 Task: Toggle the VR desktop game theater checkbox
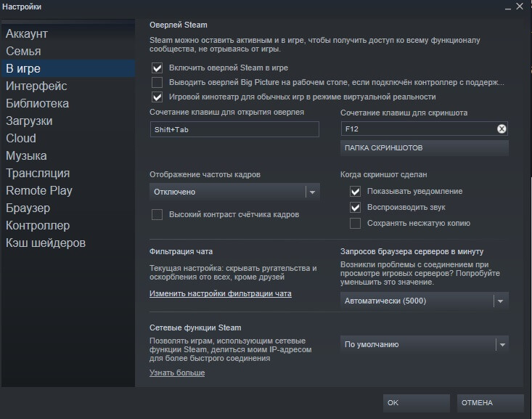[157, 97]
